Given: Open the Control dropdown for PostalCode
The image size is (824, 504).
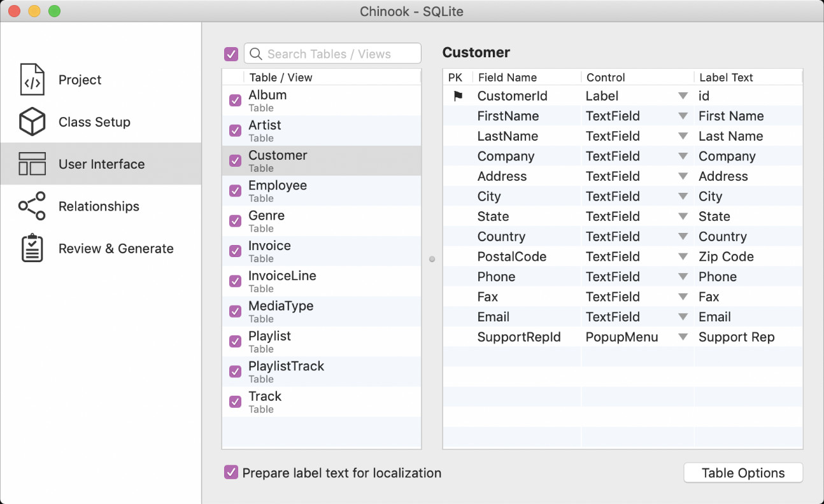Looking at the screenshot, I should point(683,256).
